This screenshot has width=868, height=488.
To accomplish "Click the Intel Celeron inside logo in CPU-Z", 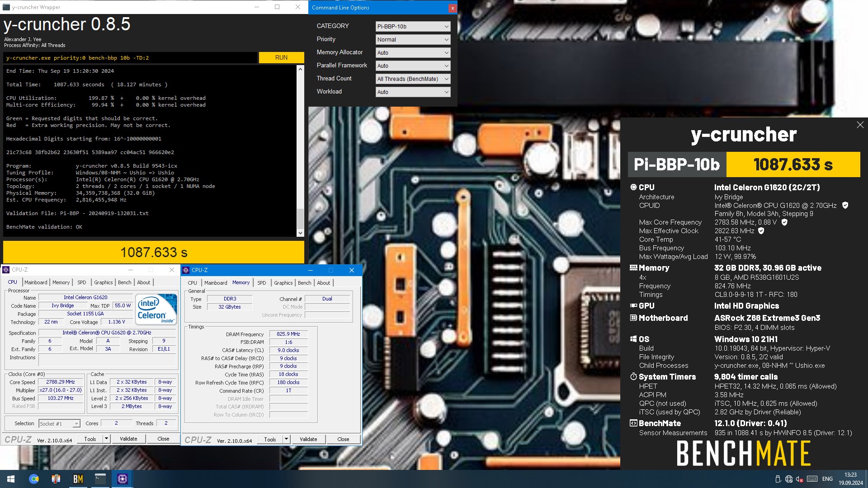I will tap(156, 310).
